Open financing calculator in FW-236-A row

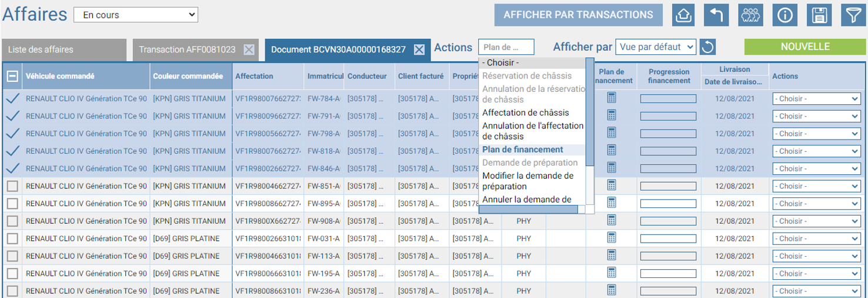coord(612,290)
